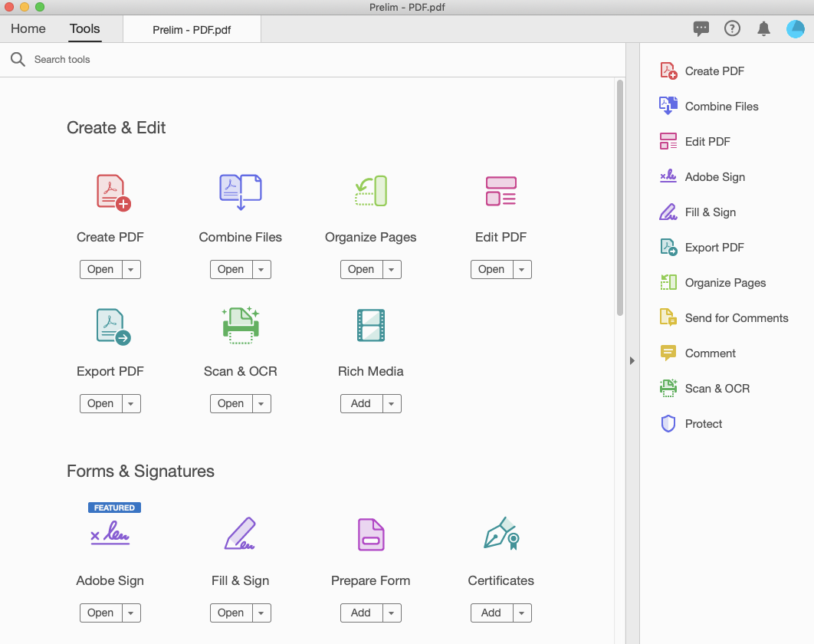
Task: Click the Create PDF tool icon in main grid
Action: pyautogui.click(x=113, y=192)
